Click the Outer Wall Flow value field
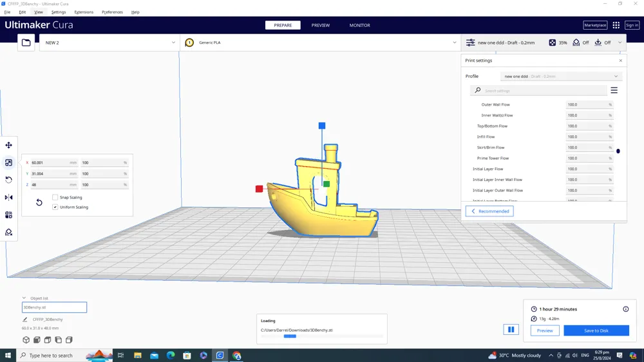Screen dimensions: 644x362 [589, 104]
